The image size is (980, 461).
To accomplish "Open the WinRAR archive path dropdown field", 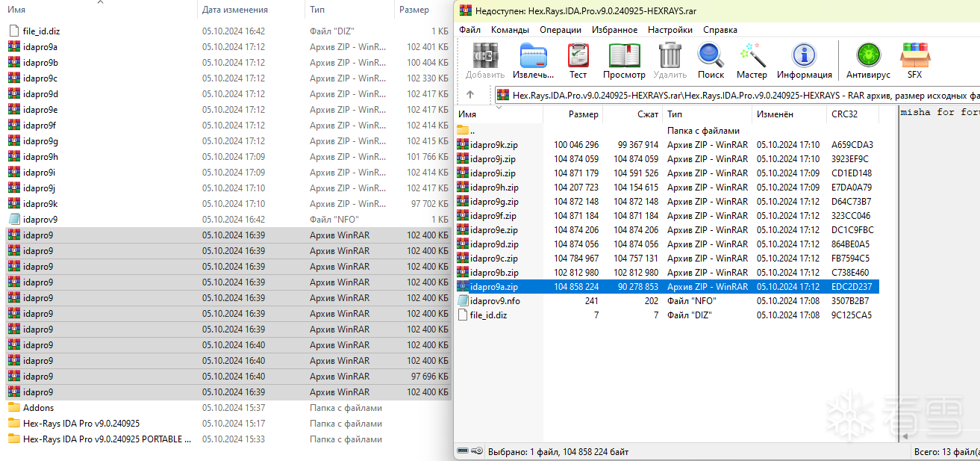I will (736, 95).
